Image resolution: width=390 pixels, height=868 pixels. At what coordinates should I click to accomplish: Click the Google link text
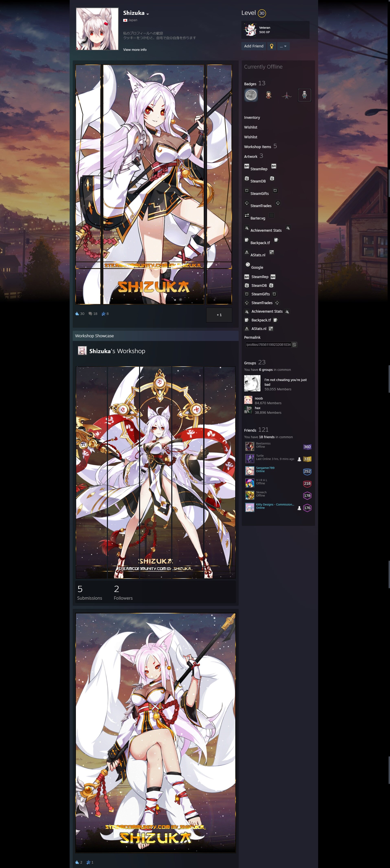257,267
